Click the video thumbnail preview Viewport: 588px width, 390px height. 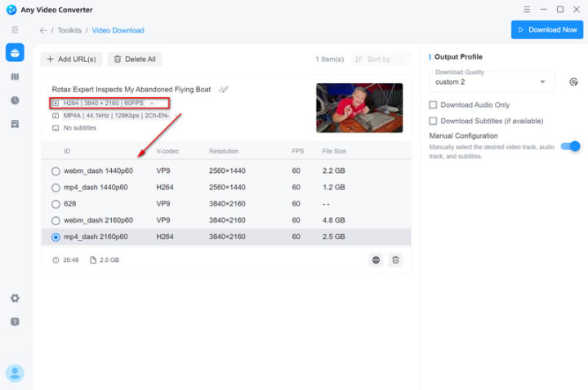[359, 108]
